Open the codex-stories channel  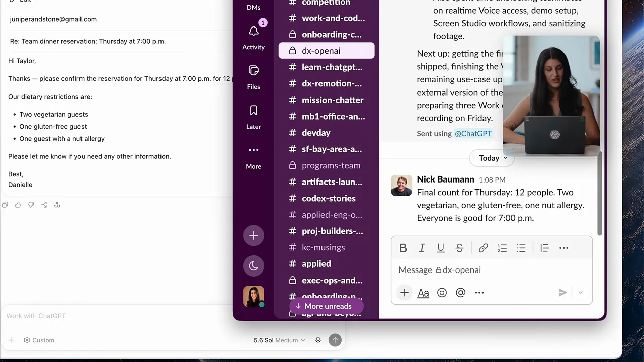(327, 198)
